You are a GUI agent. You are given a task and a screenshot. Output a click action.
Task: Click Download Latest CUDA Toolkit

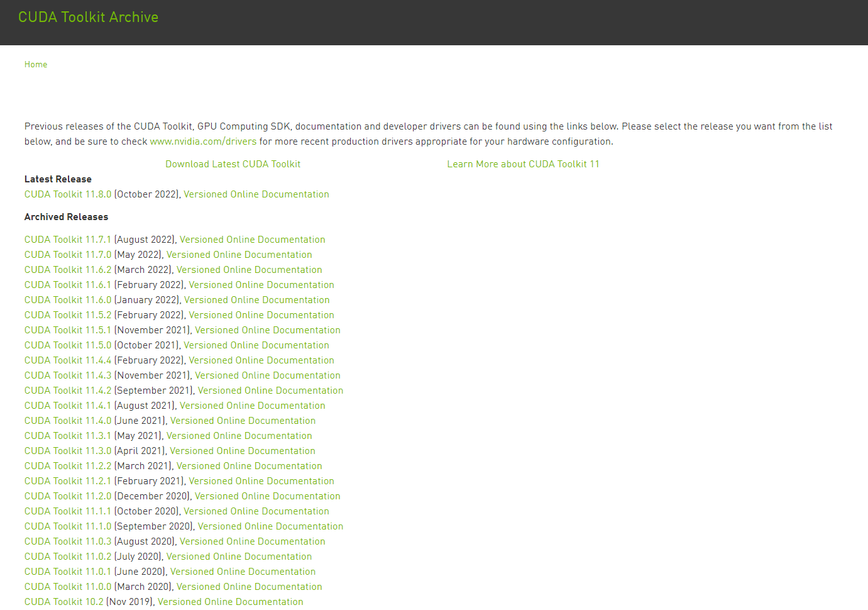coord(233,164)
